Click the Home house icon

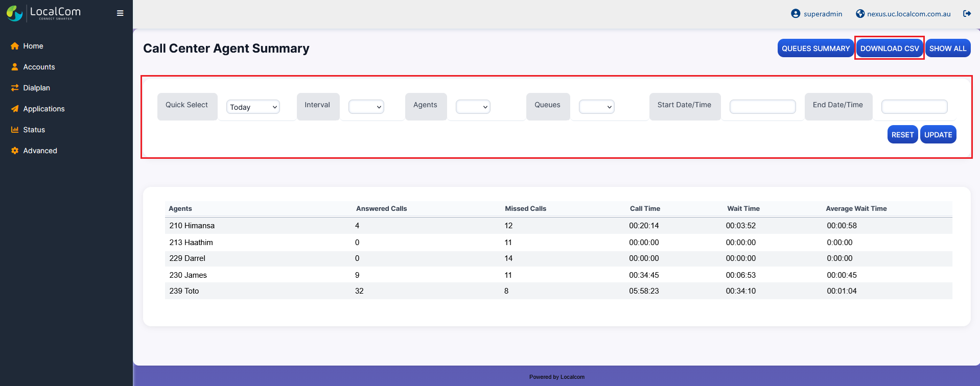click(15, 46)
